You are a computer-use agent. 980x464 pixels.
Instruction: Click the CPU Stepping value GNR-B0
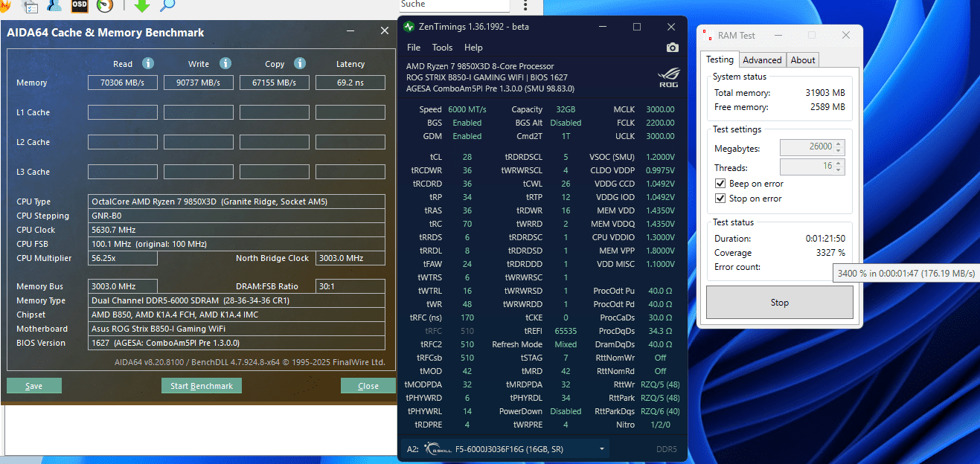(x=237, y=216)
